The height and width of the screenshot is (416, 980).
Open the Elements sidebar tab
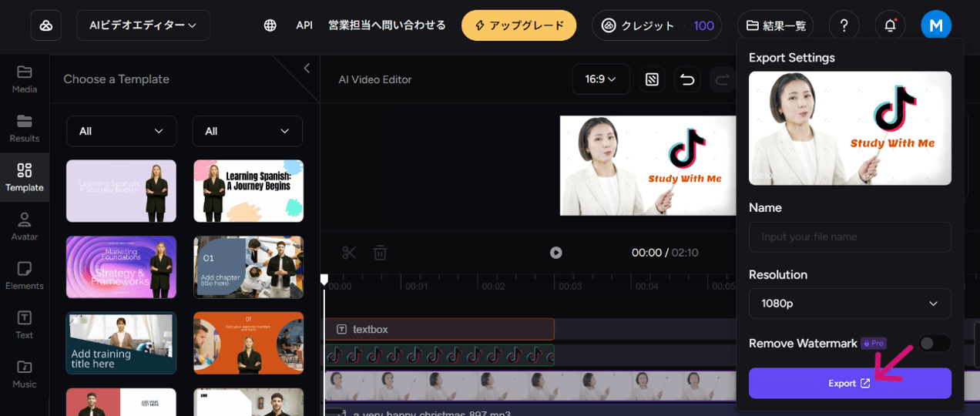tap(25, 276)
